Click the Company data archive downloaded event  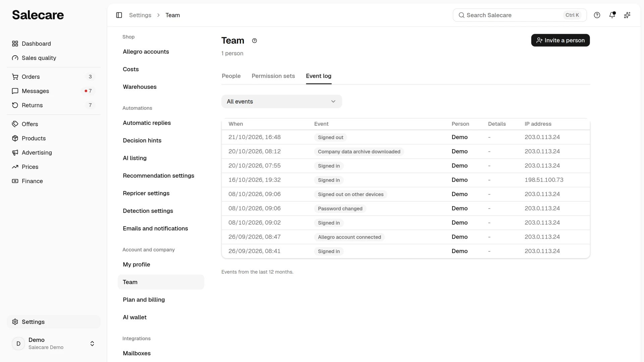[x=359, y=152]
